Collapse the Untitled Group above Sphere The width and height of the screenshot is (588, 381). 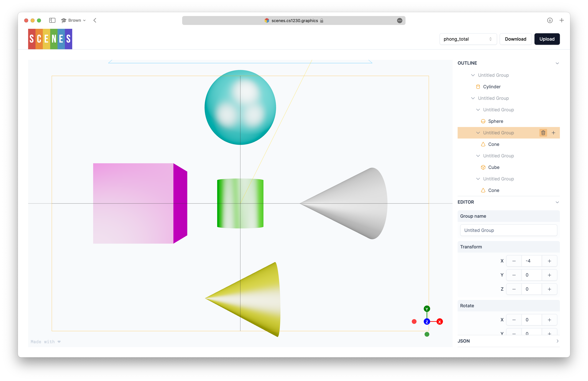[478, 110]
